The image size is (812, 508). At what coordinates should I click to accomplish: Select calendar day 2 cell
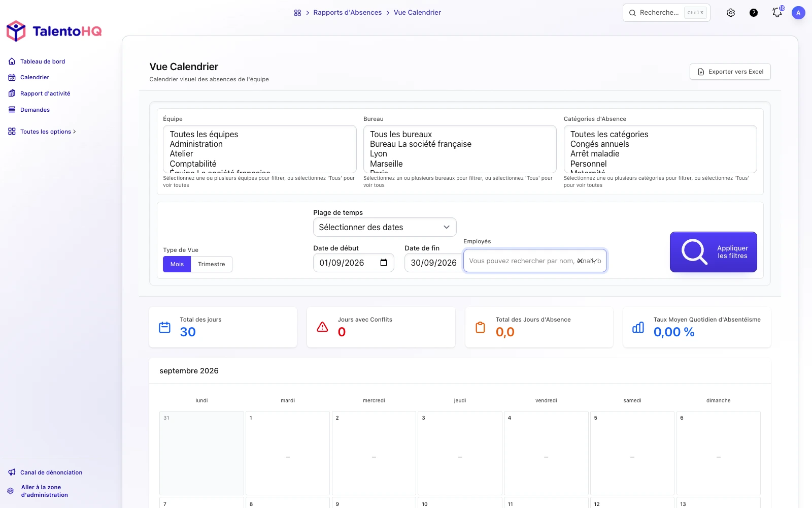point(374,453)
